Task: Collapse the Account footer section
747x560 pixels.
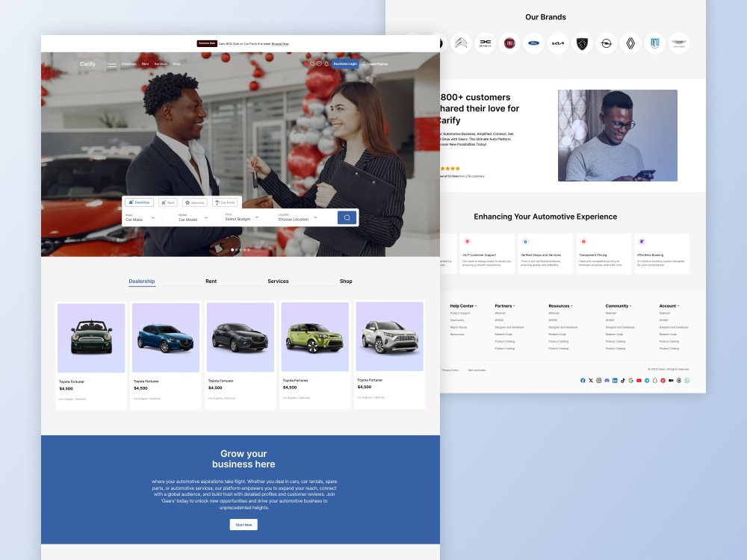Action: point(669,305)
